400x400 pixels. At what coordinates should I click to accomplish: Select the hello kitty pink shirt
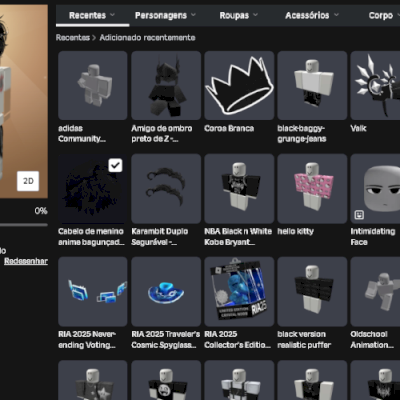tap(312, 189)
